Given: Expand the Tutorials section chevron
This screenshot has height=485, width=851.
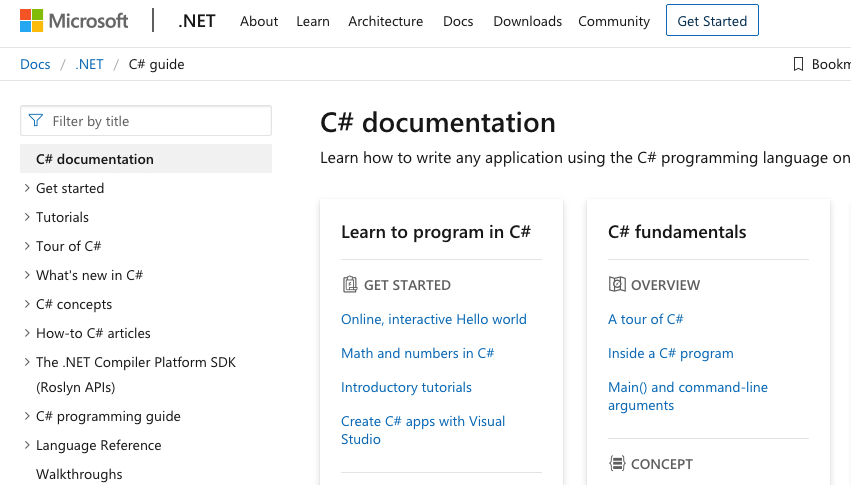Looking at the screenshot, I should pos(27,217).
